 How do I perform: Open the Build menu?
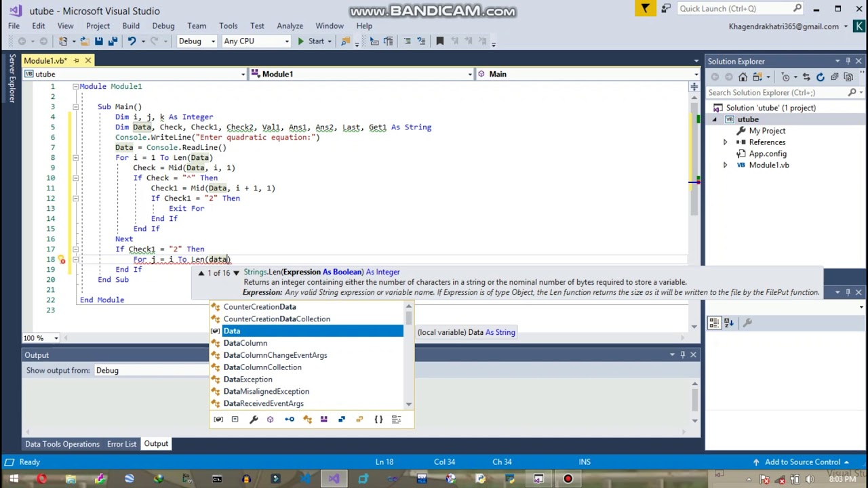(131, 26)
